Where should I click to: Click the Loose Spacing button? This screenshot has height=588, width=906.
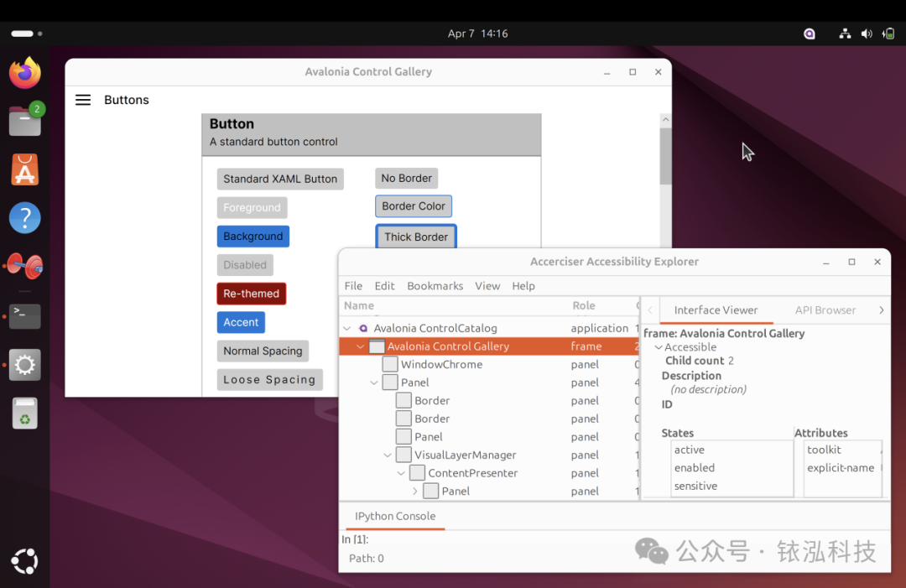coord(269,379)
